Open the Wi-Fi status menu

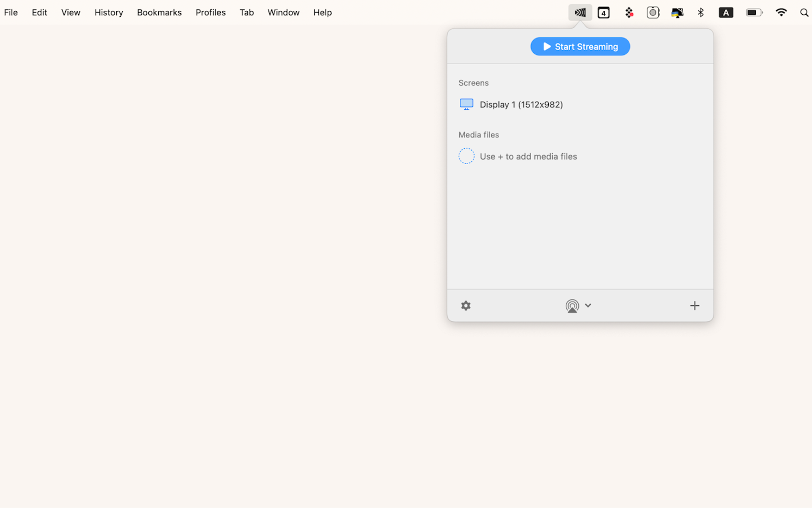[780, 12]
